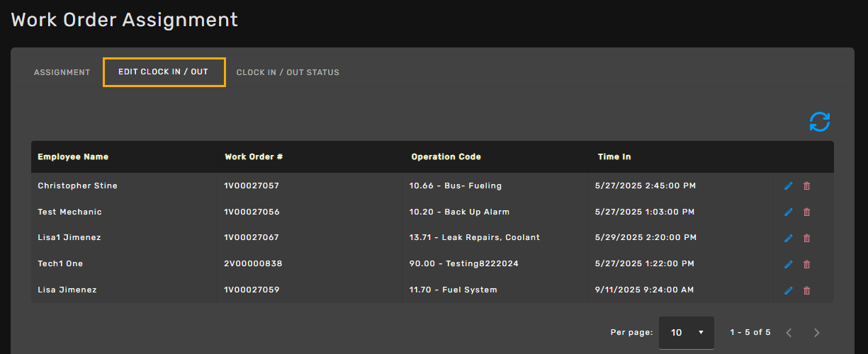The height and width of the screenshot is (354, 868).
Task: Sort by Employee Name column header
Action: pos(73,156)
